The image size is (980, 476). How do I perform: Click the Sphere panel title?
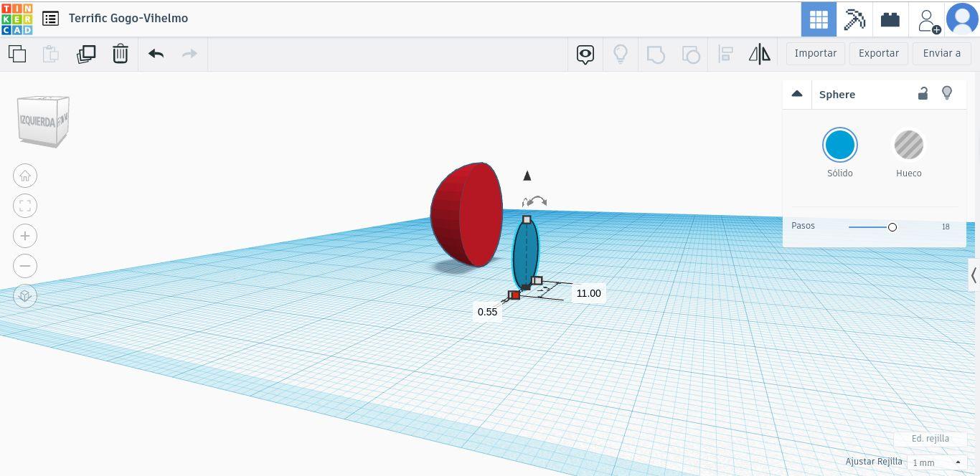click(x=837, y=94)
